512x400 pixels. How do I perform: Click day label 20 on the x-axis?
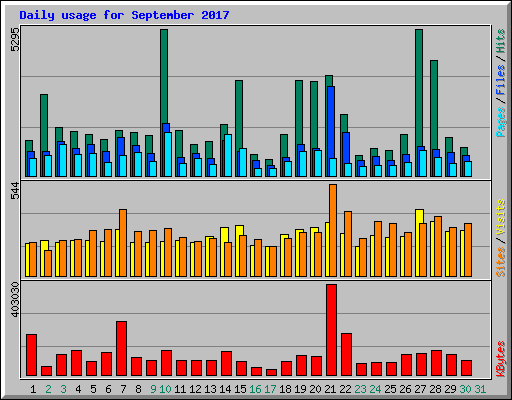coord(315,389)
